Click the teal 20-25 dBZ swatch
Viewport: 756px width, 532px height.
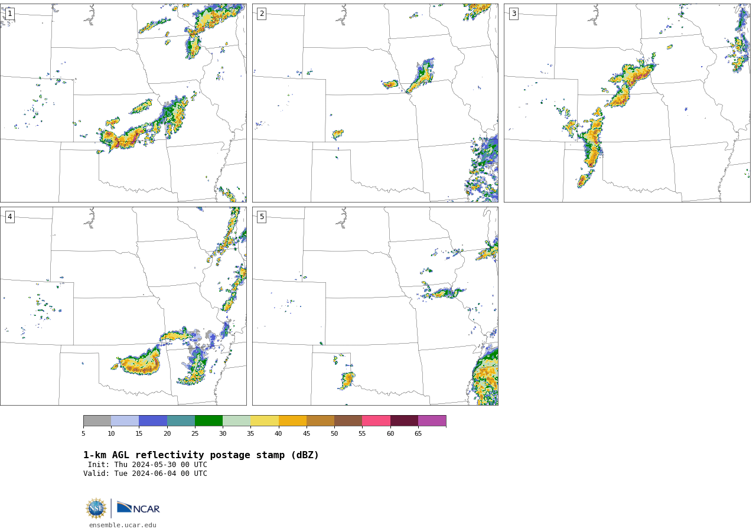click(x=181, y=420)
